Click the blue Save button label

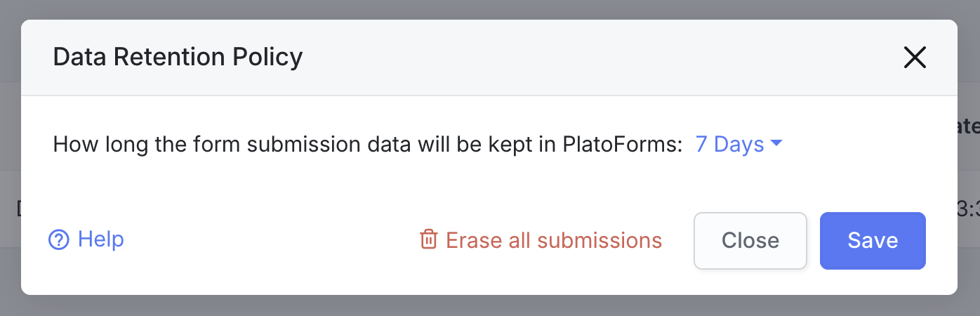click(x=873, y=241)
